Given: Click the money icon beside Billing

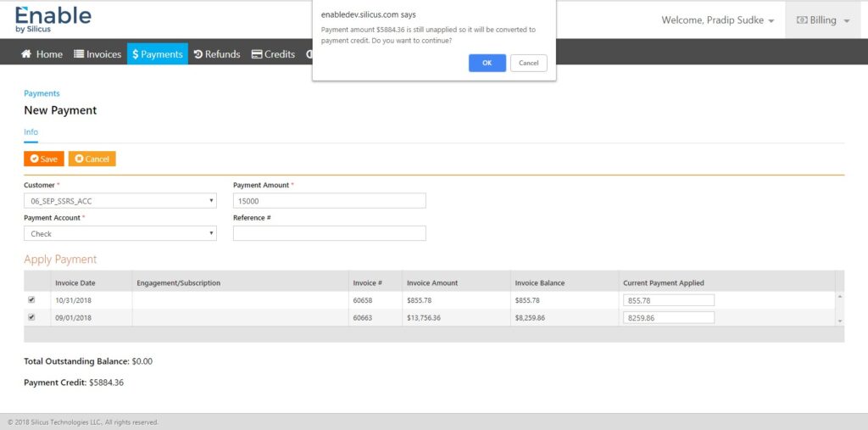Looking at the screenshot, I should point(802,20).
